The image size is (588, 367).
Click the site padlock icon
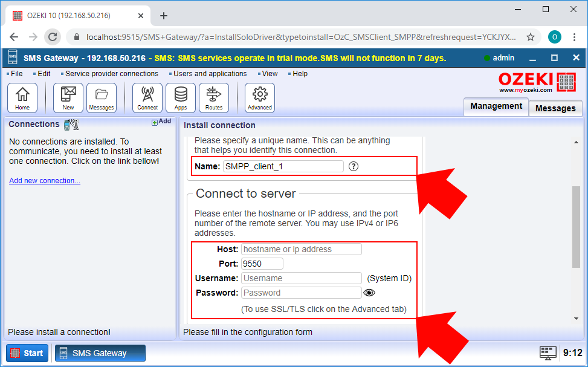point(77,37)
